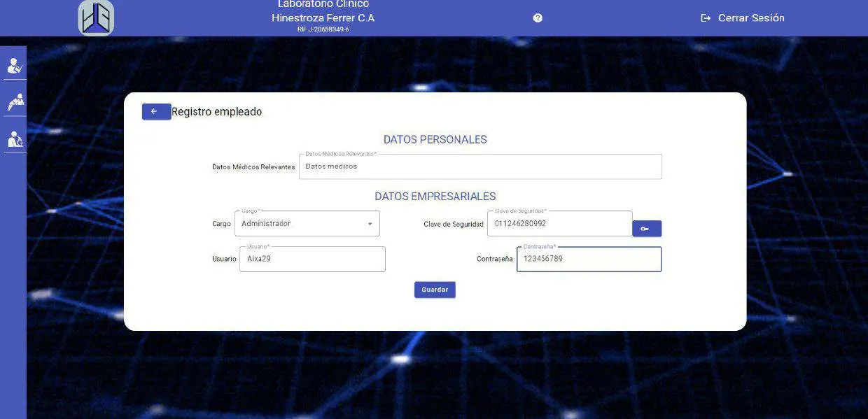Go back using the left arrow button
This screenshot has height=419, width=868.
point(156,112)
